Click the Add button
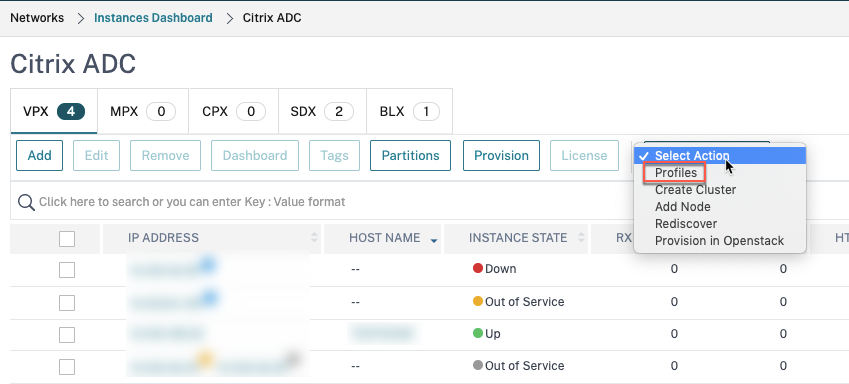 40,155
